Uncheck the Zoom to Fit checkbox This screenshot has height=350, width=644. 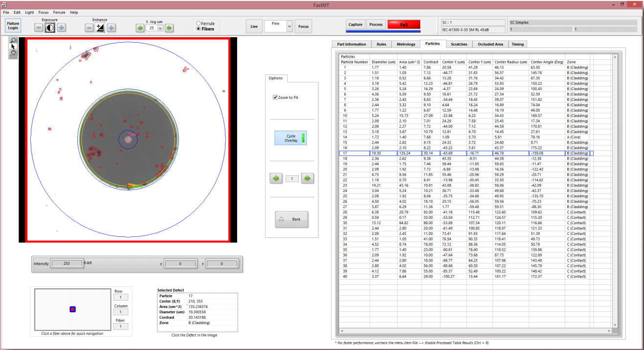(276, 96)
